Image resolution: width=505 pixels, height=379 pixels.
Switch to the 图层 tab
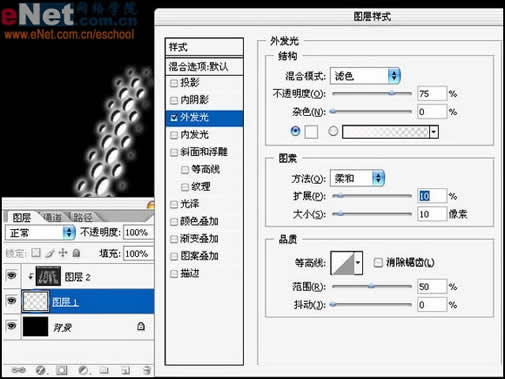[22, 218]
